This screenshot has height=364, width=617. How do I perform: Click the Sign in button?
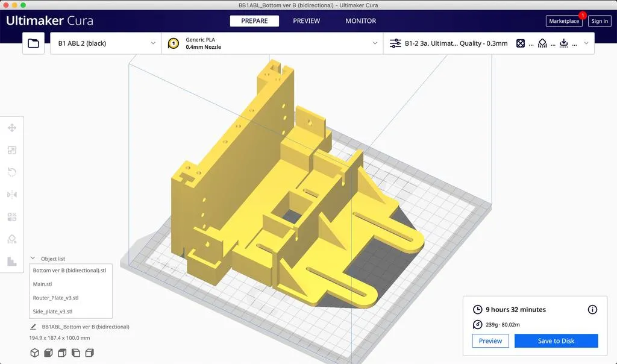point(600,21)
